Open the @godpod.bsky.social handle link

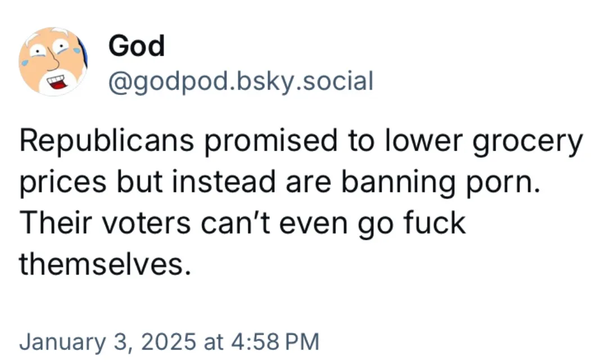241,82
